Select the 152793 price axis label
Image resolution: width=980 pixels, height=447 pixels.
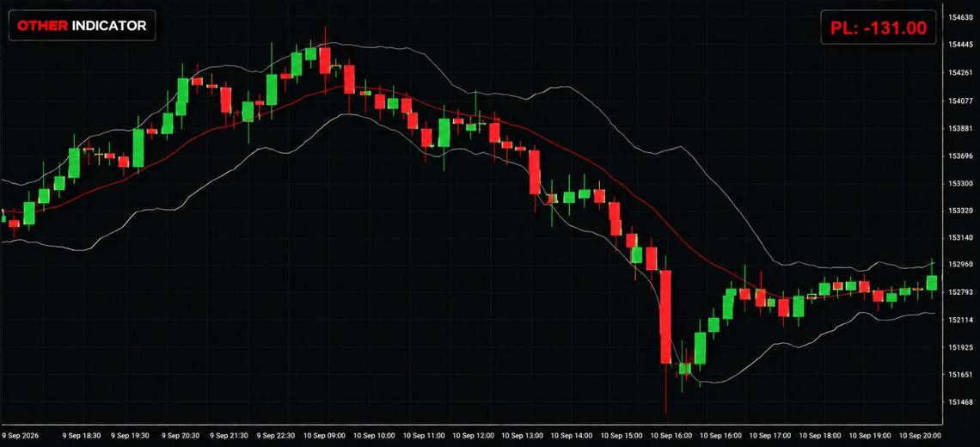tap(961, 292)
